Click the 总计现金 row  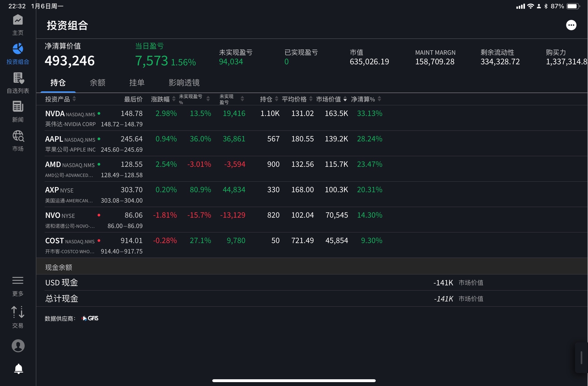312,299
